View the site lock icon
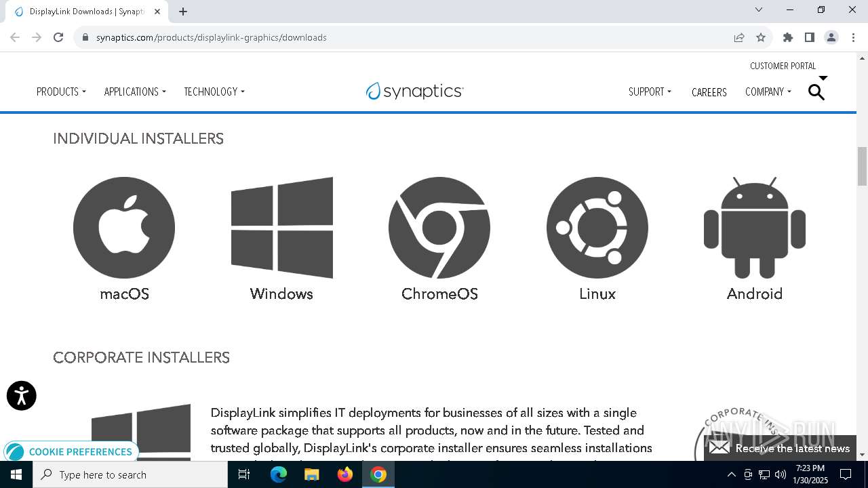 pos(85,37)
